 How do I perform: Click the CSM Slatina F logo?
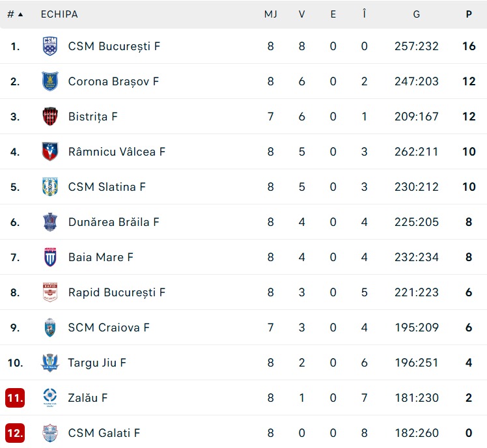coord(50,187)
